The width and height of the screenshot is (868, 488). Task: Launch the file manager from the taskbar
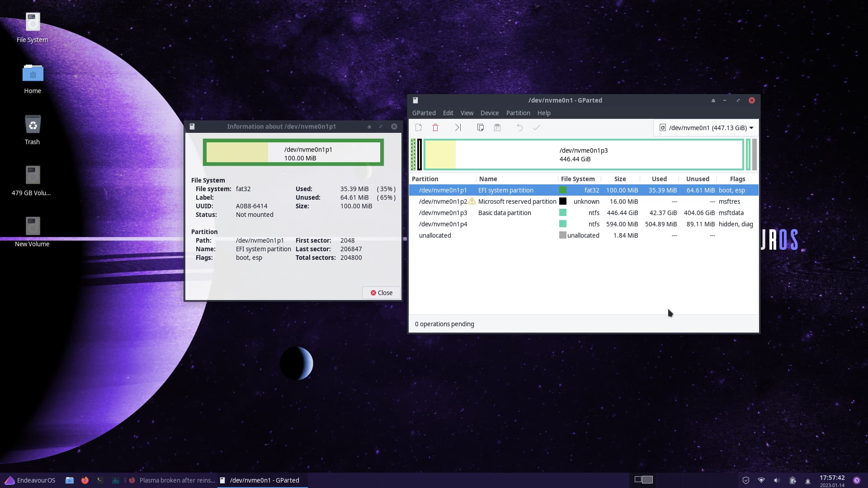(x=70, y=480)
